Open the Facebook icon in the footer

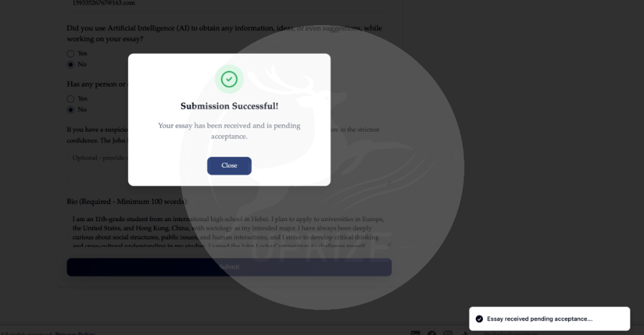[x=431, y=334]
